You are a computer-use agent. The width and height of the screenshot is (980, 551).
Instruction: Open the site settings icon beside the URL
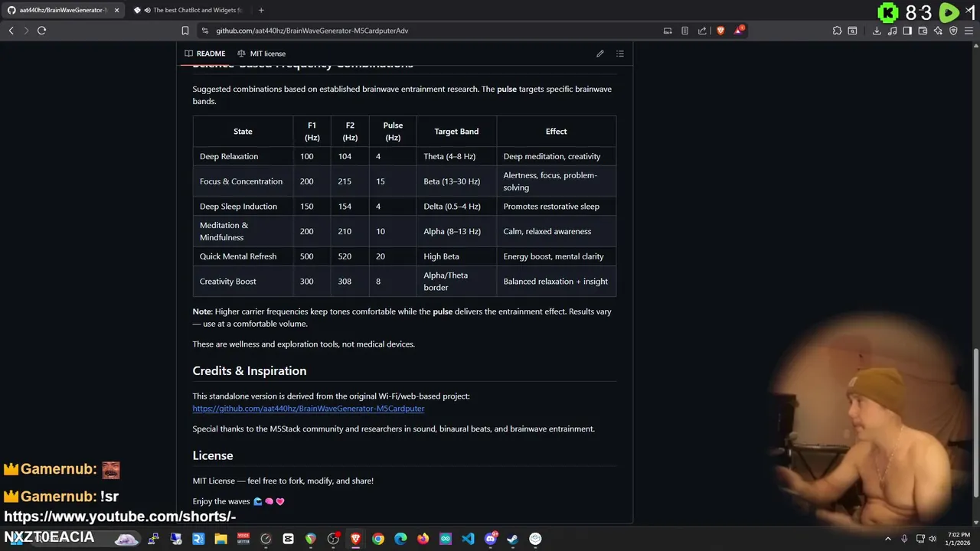click(204, 31)
